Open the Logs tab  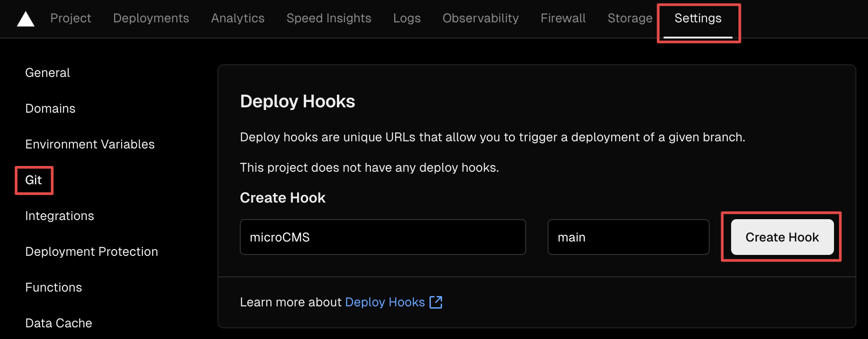(x=407, y=18)
